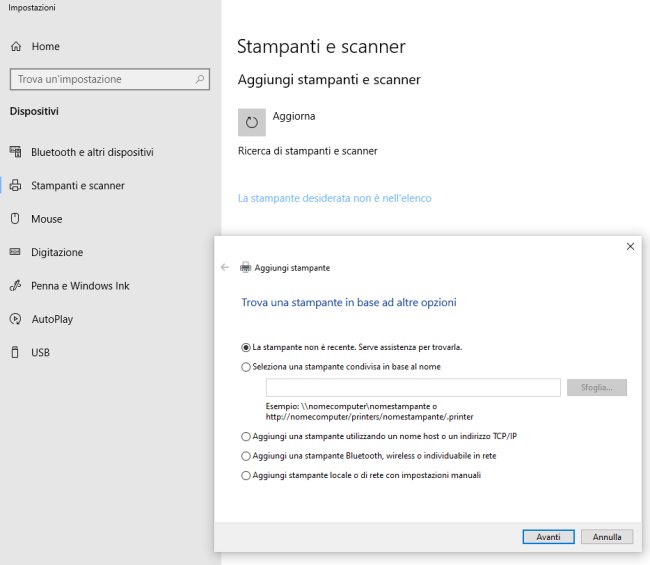The image size is (650, 565).
Task: Click the 'Trova una stampante in base' heading
Action: [x=349, y=303]
